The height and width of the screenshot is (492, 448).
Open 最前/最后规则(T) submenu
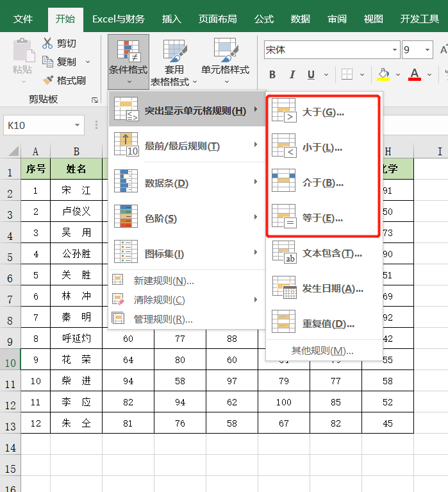click(187, 145)
